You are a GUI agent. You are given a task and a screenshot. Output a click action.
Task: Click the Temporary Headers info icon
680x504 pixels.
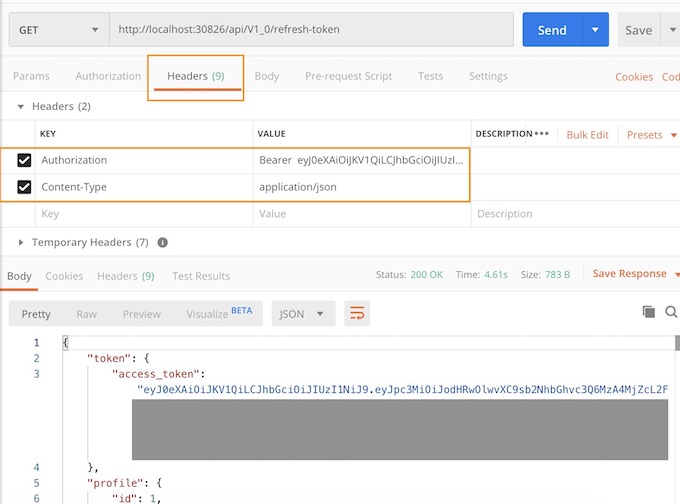click(163, 242)
